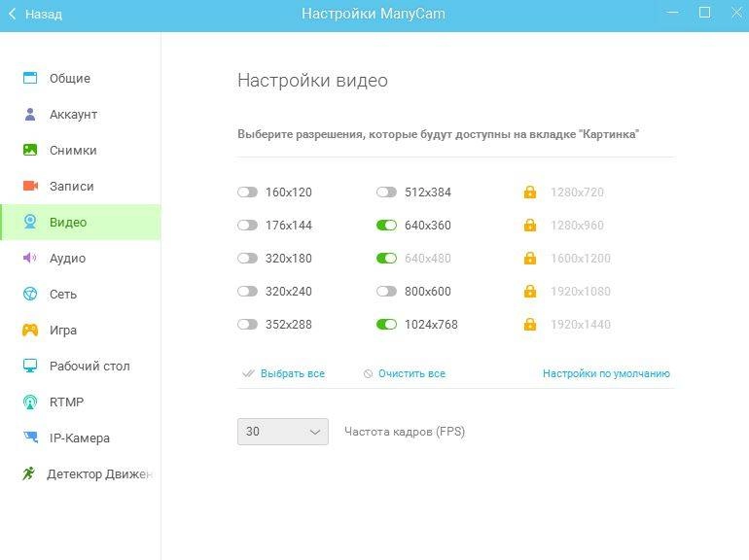Image resolution: width=749 pixels, height=560 pixels.
Task: Click the 1024x768 resolution label
Action: 431,324
